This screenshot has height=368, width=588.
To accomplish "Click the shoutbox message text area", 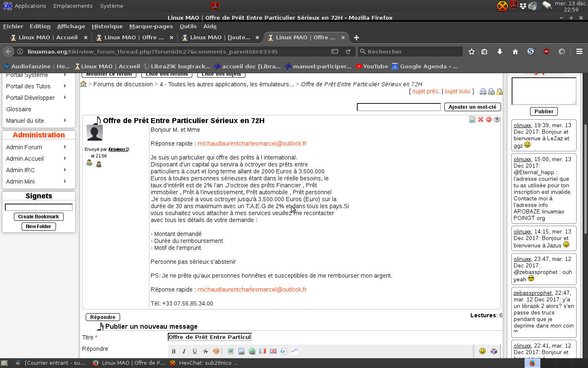I will point(544,91).
